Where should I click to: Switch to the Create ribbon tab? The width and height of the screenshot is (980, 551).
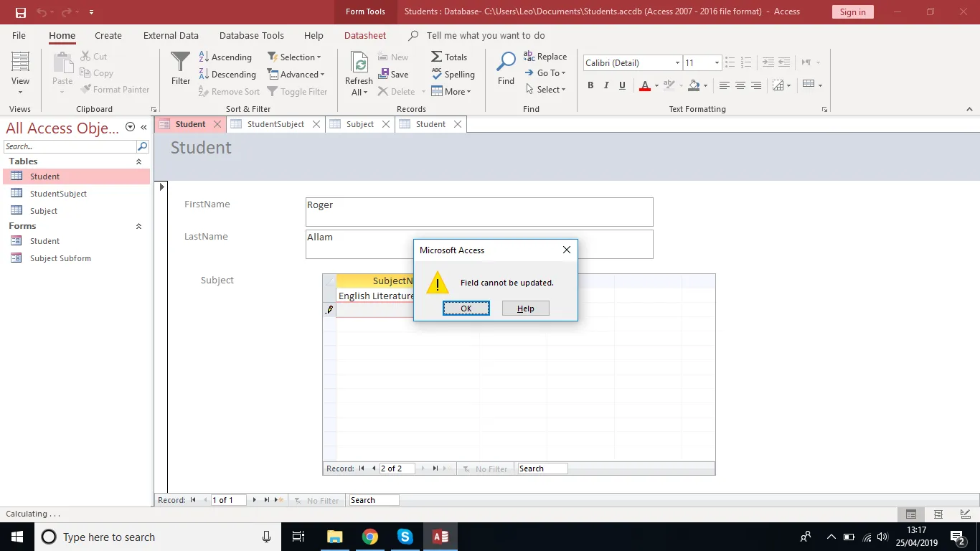pyautogui.click(x=108, y=35)
